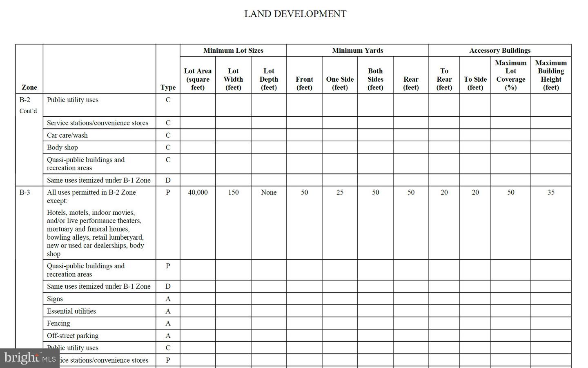Click the 25 one side yard value

(x=340, y=192)
